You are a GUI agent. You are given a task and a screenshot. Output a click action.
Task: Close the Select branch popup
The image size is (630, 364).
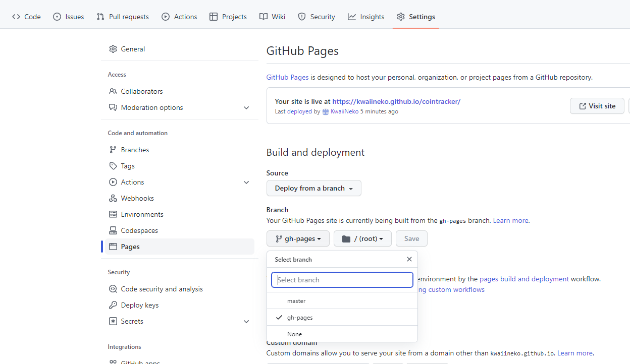pyautogui.click(x=409, y=259)
